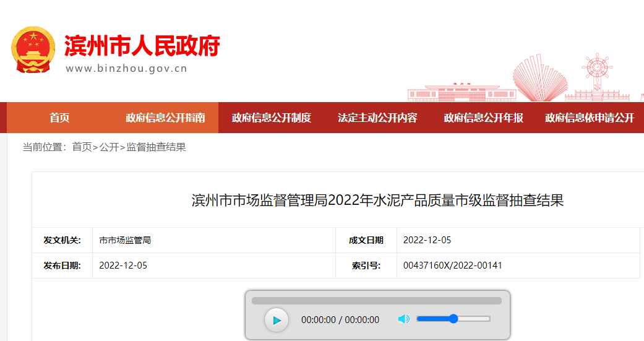This screenshot has width=644, height=341.
Task: Select index number 00437160X/2022-00141
Action: [x=453, y=265]
